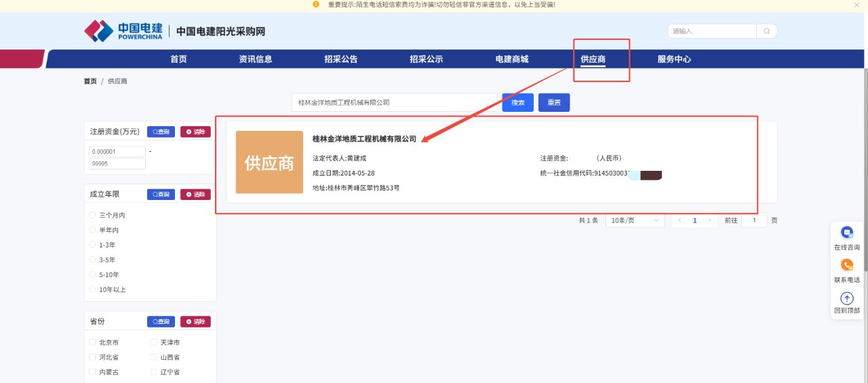Click 查询 button for 成立年限
This screenshot has height=383, width=868.
(161, 195)
